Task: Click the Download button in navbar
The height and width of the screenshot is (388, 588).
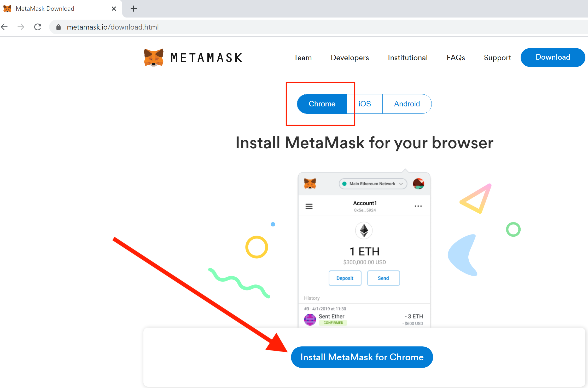Action: [552, 57]
